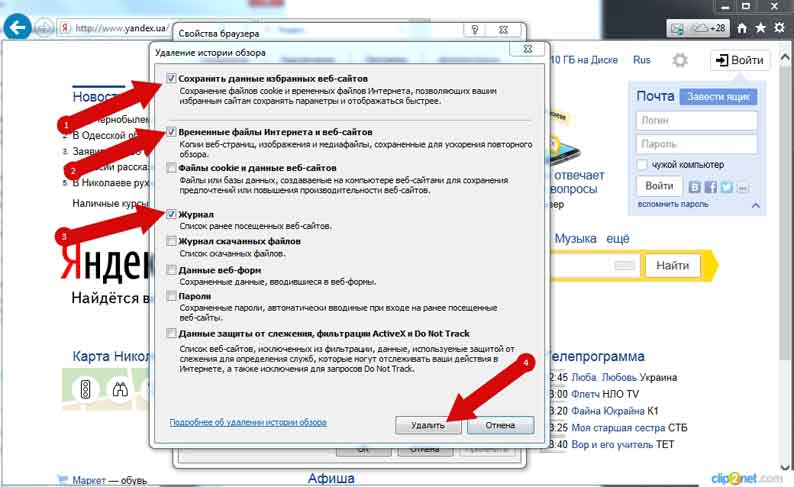Open Internet Explorer home page icon
The width and height of the screenshot is (794, 487).
742,28
